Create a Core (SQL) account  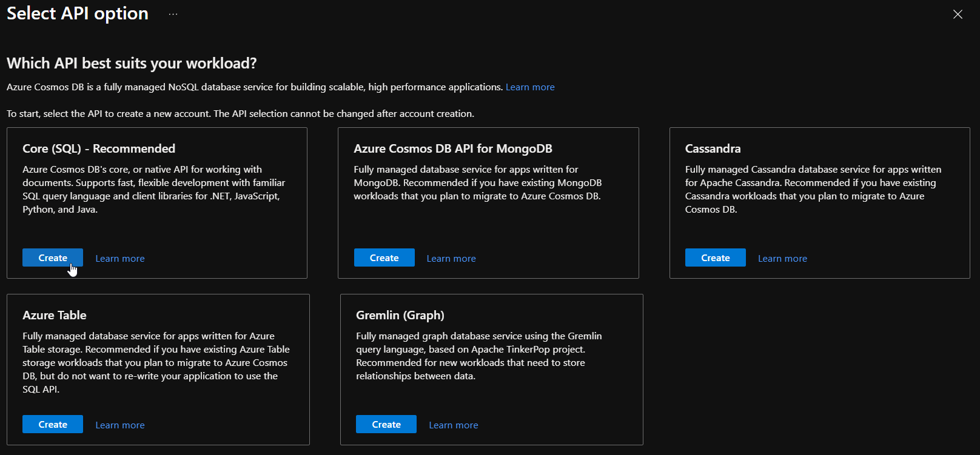click(53, 258)
